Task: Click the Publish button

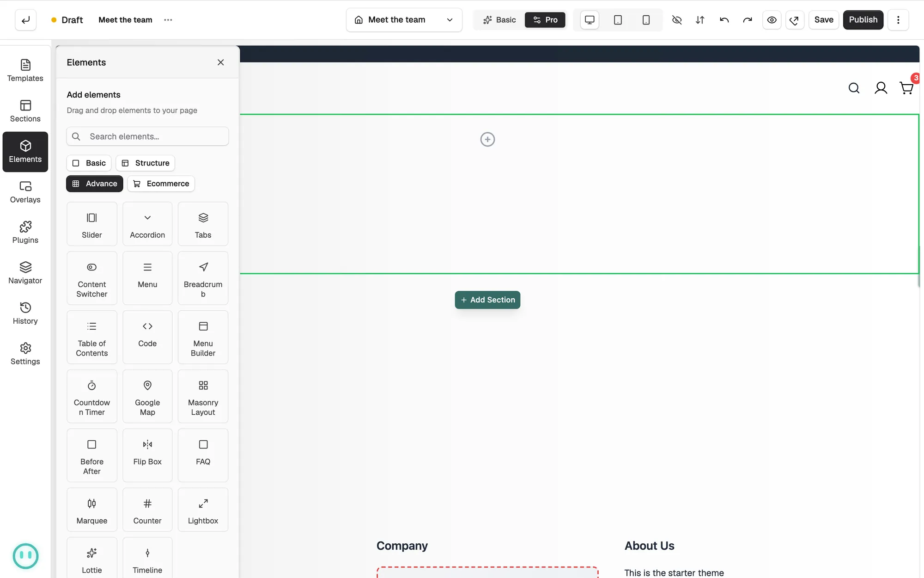Action: (863, 20)
